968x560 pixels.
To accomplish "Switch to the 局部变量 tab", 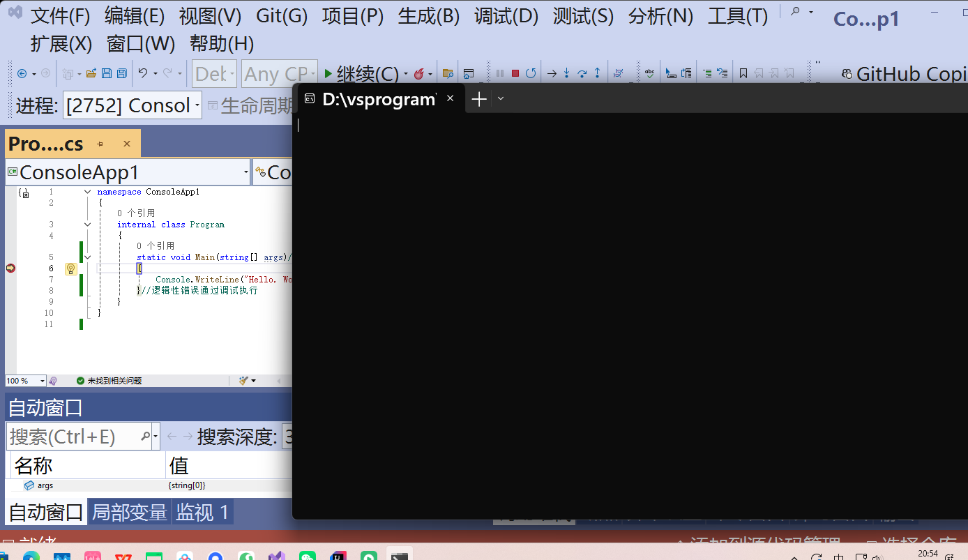I will pos(129,511).
